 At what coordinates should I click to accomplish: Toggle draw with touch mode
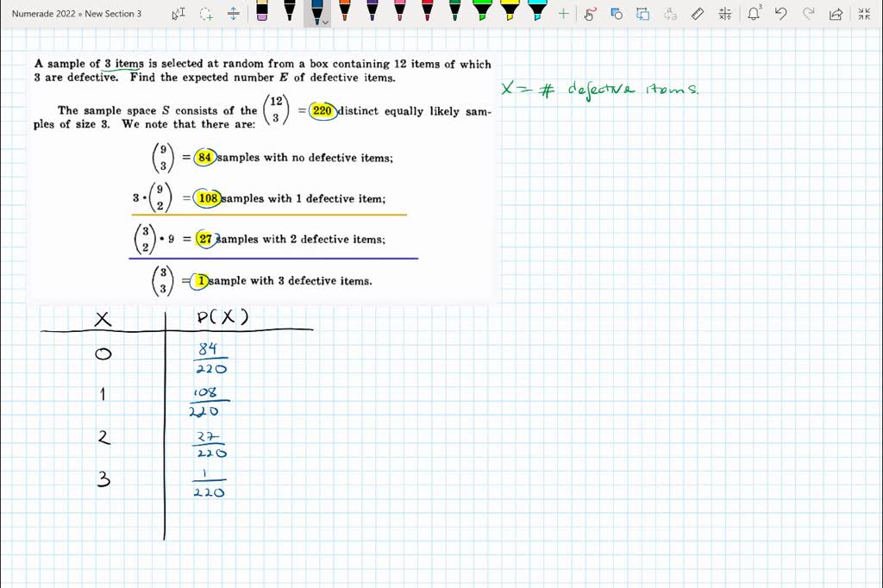pos(590,13)
